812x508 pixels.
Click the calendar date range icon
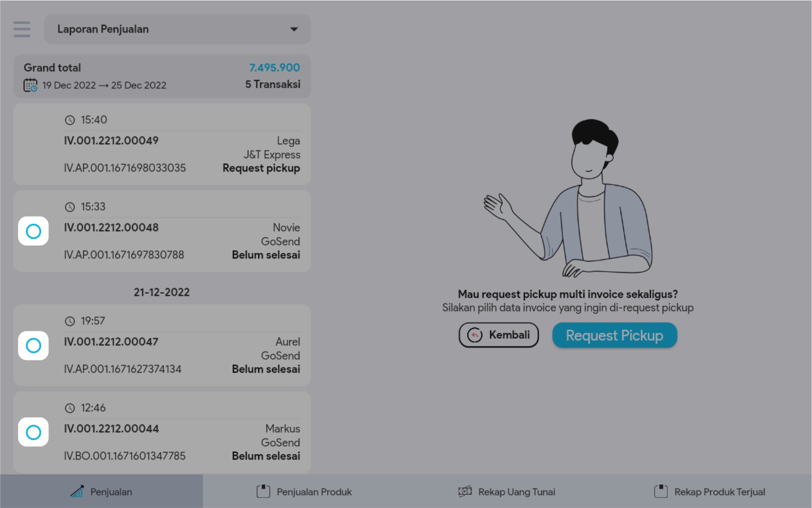tap(31, 85)
